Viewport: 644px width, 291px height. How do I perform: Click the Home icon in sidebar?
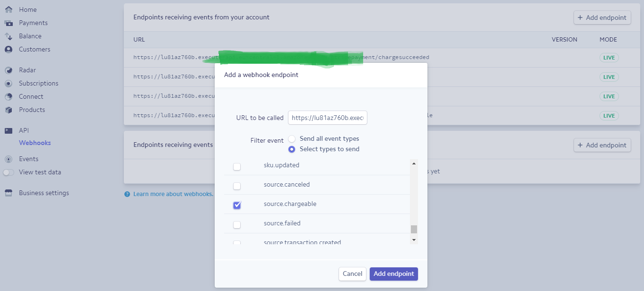9,9
